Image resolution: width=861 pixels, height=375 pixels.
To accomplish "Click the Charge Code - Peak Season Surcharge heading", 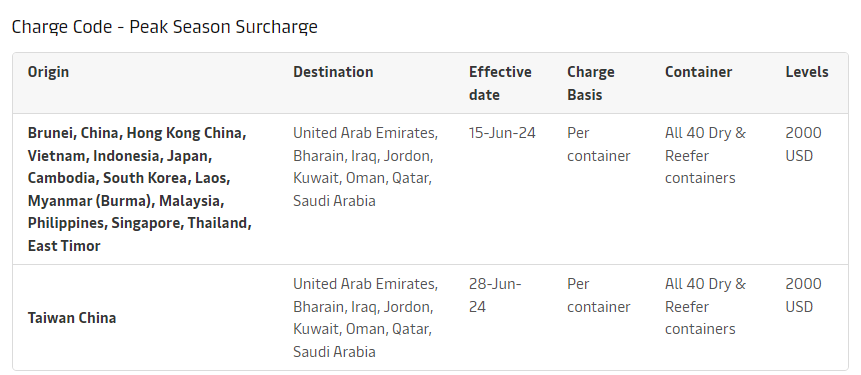I will 165,26.
